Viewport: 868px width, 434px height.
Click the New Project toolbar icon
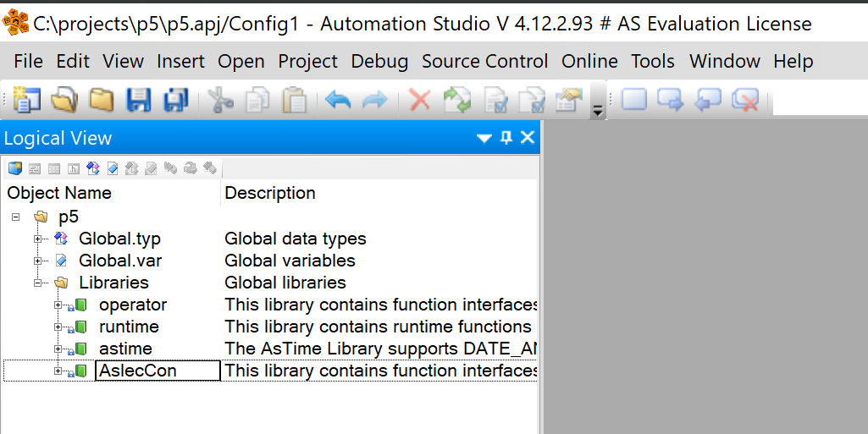click(26, 101)
